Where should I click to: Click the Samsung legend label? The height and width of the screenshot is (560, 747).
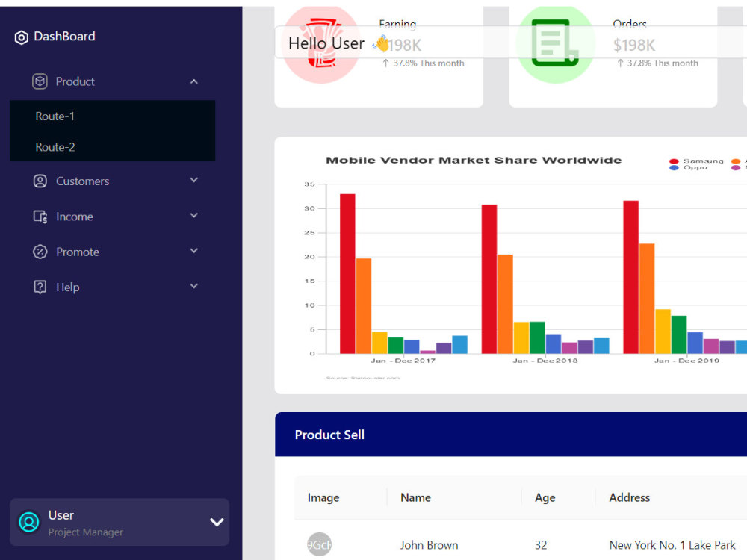click(x=703, y=161)
